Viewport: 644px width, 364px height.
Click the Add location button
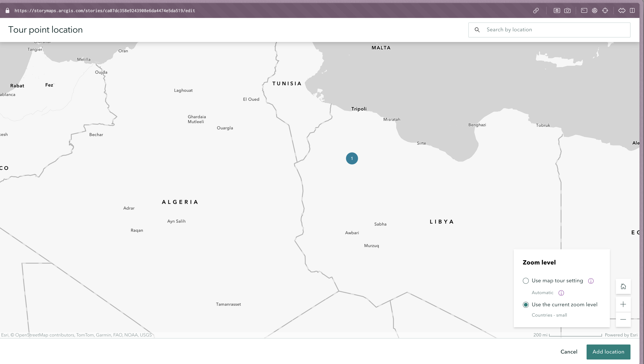click(x=608, y=352)
